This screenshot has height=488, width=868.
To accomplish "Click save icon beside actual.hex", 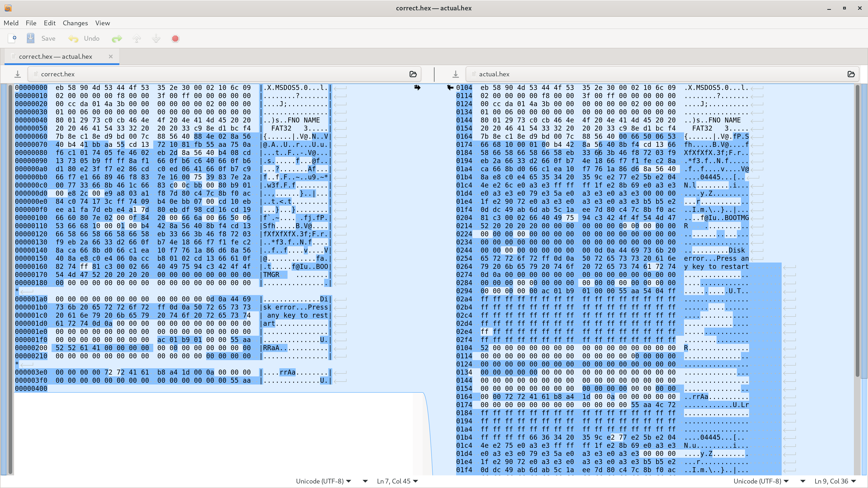I will [455, 74].
